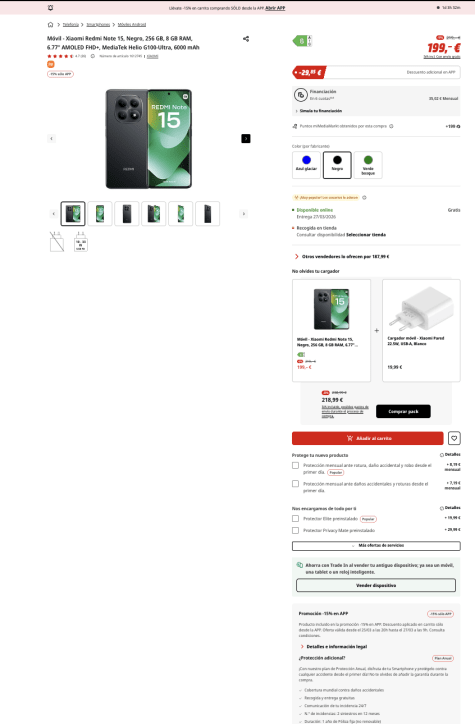
Task: Expand Simula tu financiación
Action: coord(319,111)
